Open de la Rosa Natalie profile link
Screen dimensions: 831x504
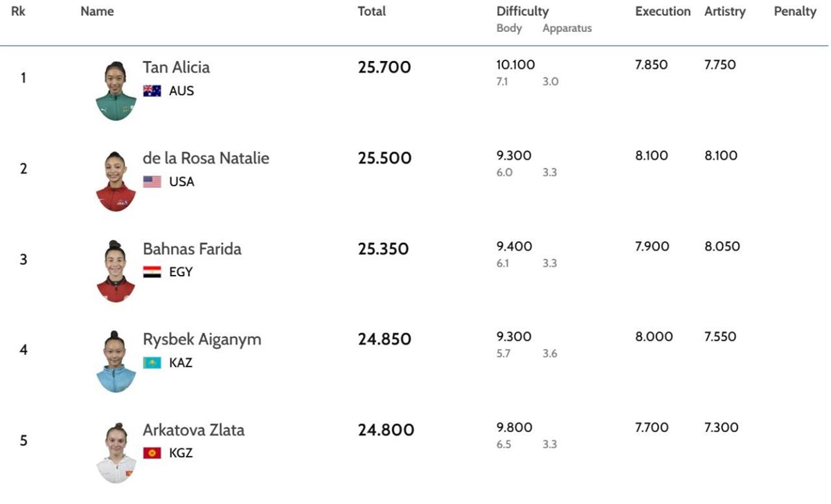click(x=206, y=159)
